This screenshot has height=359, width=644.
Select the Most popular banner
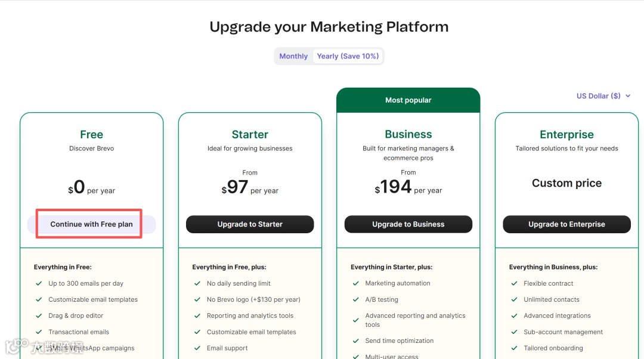408,100
